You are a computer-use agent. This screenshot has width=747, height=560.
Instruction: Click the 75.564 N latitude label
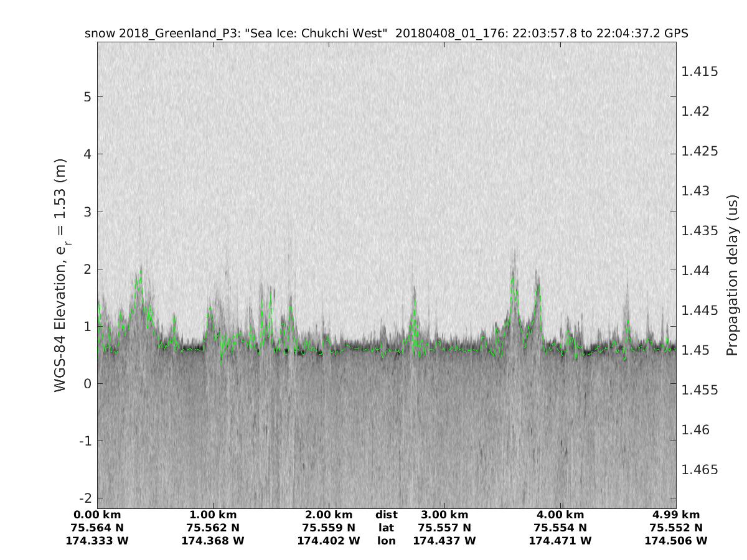pos(97,528)
